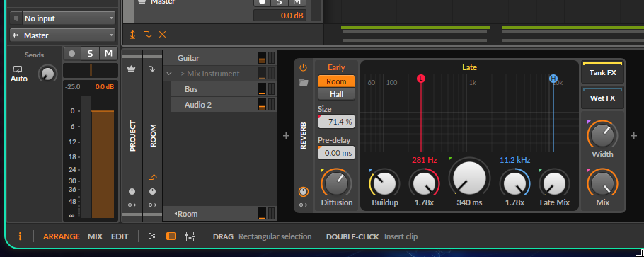Open the Reverb preset folder icon
This screenshot has height=257, width=644.
pos(304,82)
